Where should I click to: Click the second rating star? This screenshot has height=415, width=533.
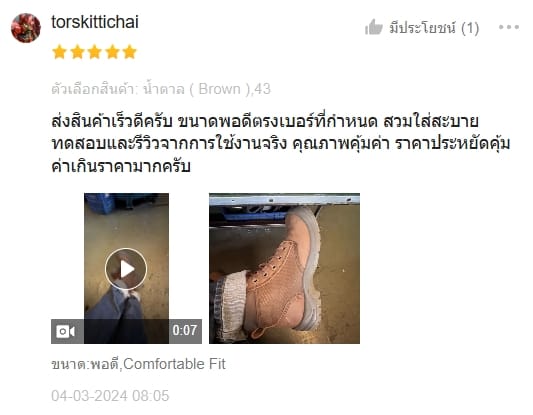pos(77,52)
